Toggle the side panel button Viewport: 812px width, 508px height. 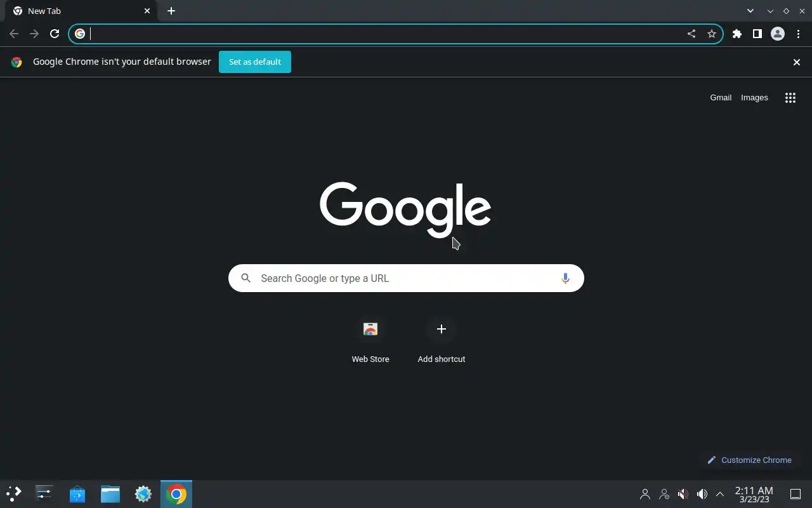coord(757,34)
